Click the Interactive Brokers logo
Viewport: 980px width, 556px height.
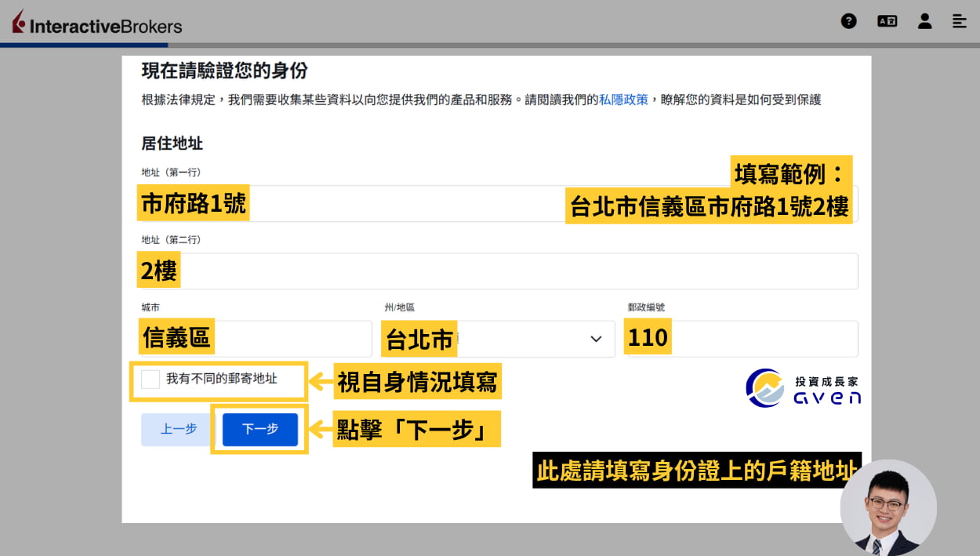coord(97,23)
